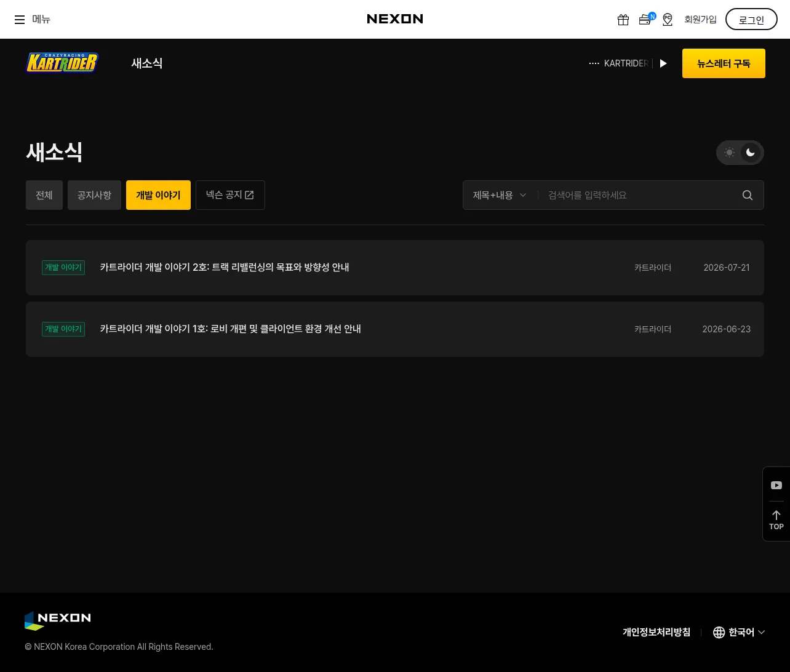Open the wallet icon with N badge

tap(645, 19)
